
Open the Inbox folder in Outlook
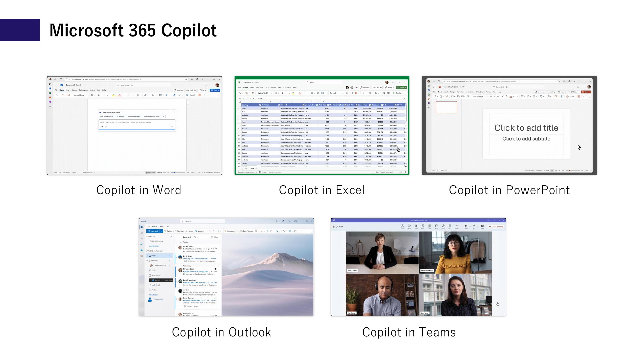point(159,256)
